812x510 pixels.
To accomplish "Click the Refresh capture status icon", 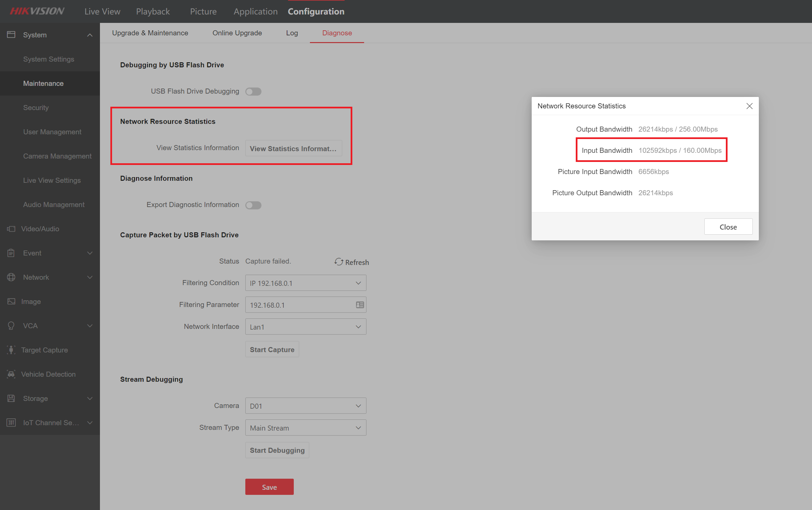I will click(339, 262).
